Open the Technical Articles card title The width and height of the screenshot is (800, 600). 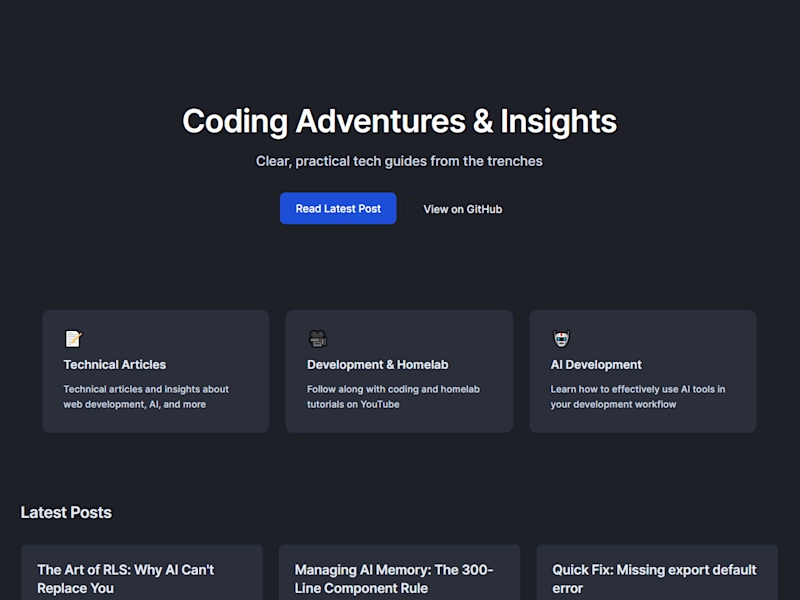pyautogui.click(x=115, y=365)
